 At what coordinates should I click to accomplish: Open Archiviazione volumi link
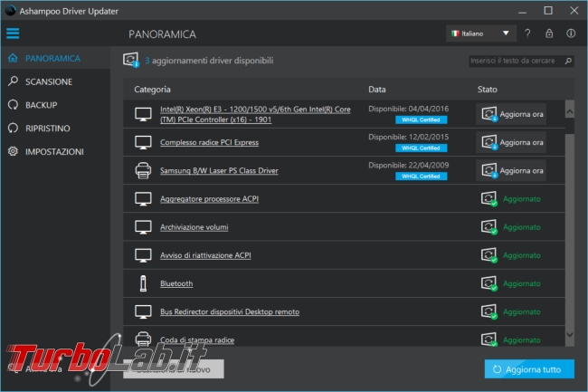pos(194,227)
